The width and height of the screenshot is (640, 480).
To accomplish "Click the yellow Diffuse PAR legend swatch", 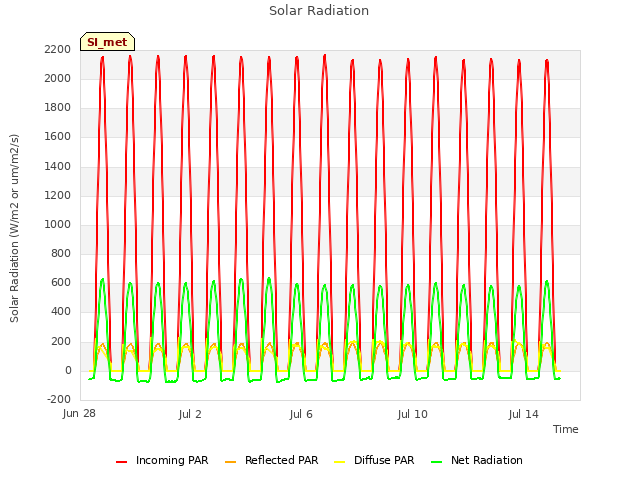I will click(x=340, y=462).
